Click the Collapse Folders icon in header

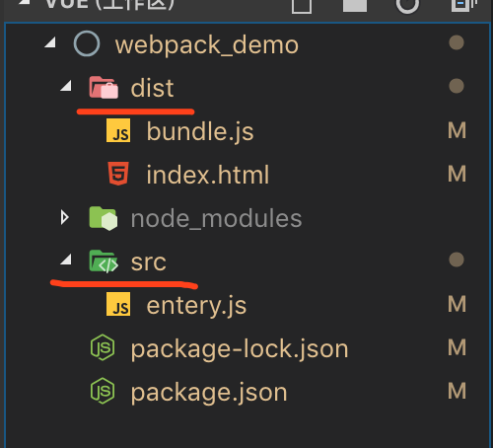[464, 5]
